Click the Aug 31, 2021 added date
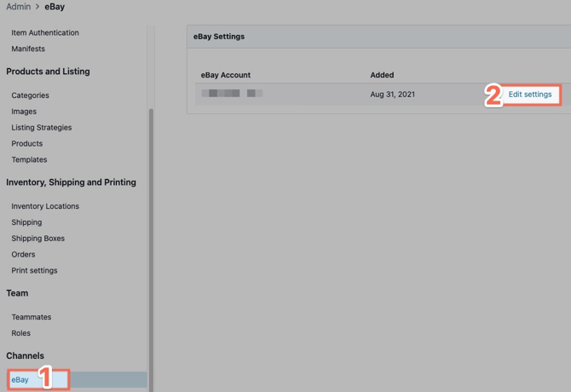The width and height of the screenshot is (571, 392). 392,94
